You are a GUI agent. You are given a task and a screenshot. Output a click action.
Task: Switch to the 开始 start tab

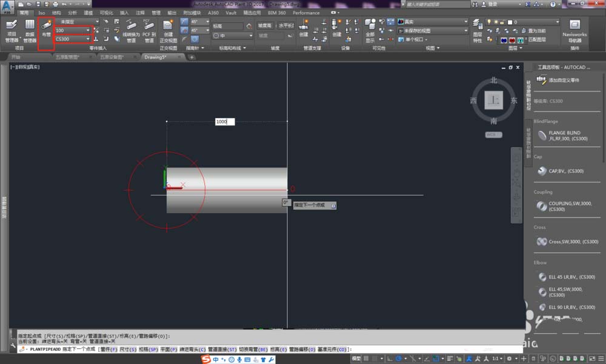(x=16, y=57)
